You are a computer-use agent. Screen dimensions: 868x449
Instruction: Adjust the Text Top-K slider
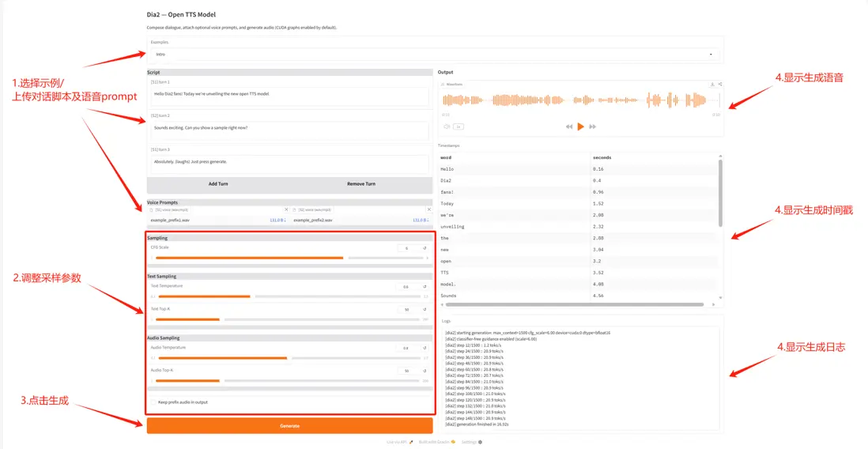click(288, 319)
